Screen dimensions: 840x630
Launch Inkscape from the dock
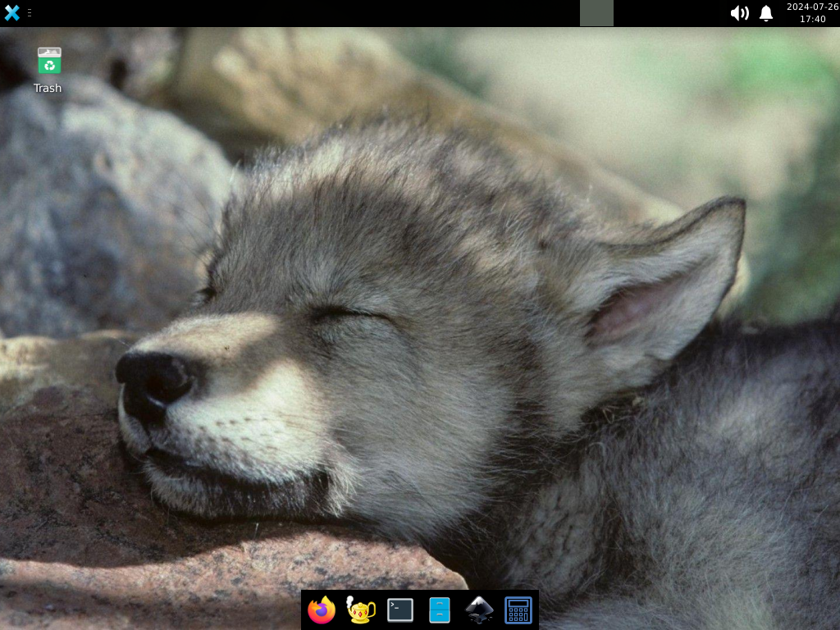[x=479, y=609]
